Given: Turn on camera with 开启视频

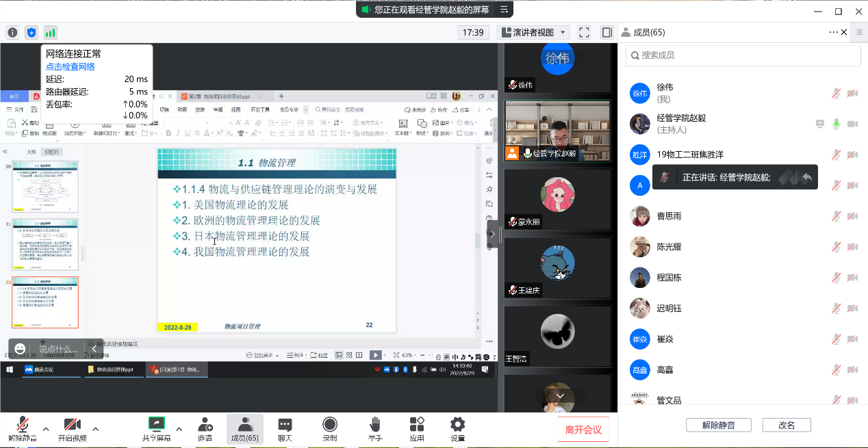Looking at the screenshot, I should click(73, 429).
